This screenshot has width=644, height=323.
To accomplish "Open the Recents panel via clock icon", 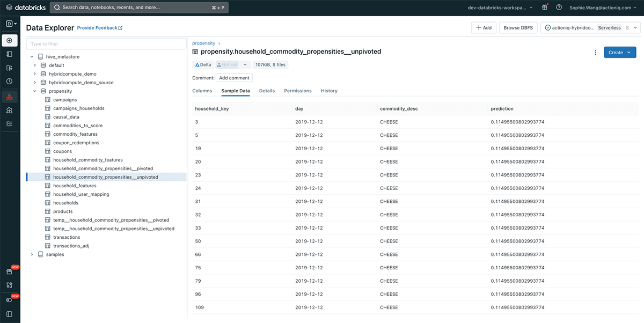I will pyautogui.click(x=9, y=81).
